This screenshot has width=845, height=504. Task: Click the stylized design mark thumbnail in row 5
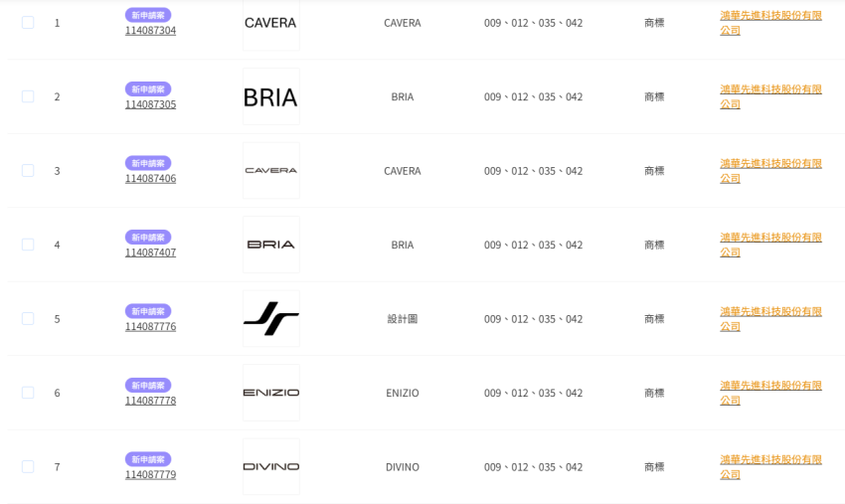click(x=270, y=319)
